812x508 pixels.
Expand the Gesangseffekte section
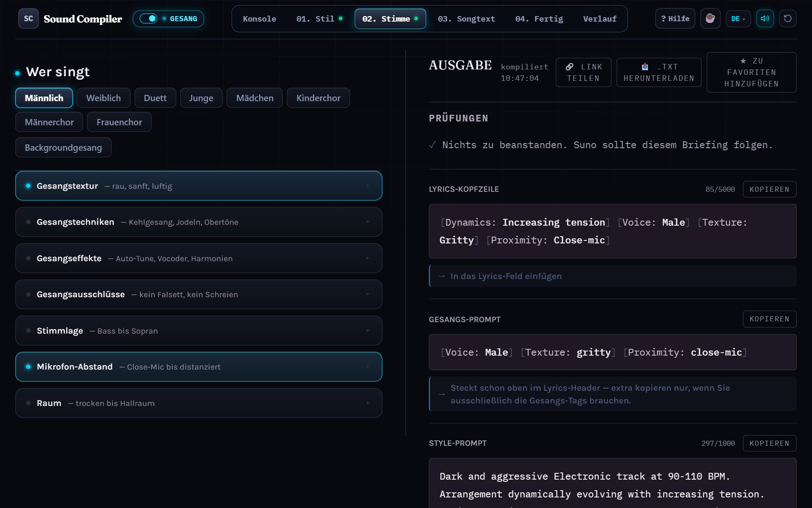[x=199, y=258]
